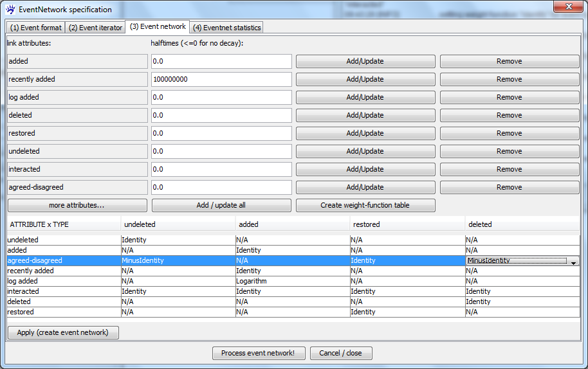Focus the halftime field for interacted
Image resolution: width=588 pixels, height=369 pixels.
(221, 169)
